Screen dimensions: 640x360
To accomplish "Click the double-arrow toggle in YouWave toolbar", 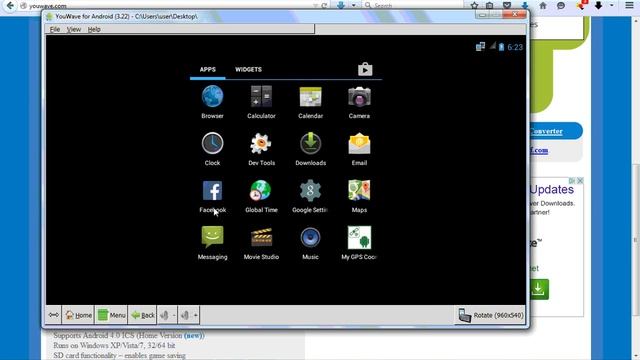I will tap(53, 315).
